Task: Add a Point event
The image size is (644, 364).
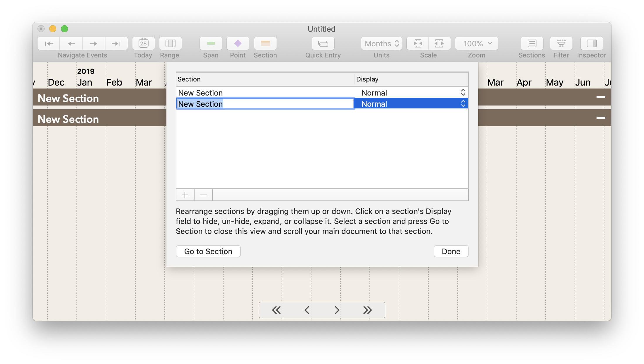Action: point(238,43)
